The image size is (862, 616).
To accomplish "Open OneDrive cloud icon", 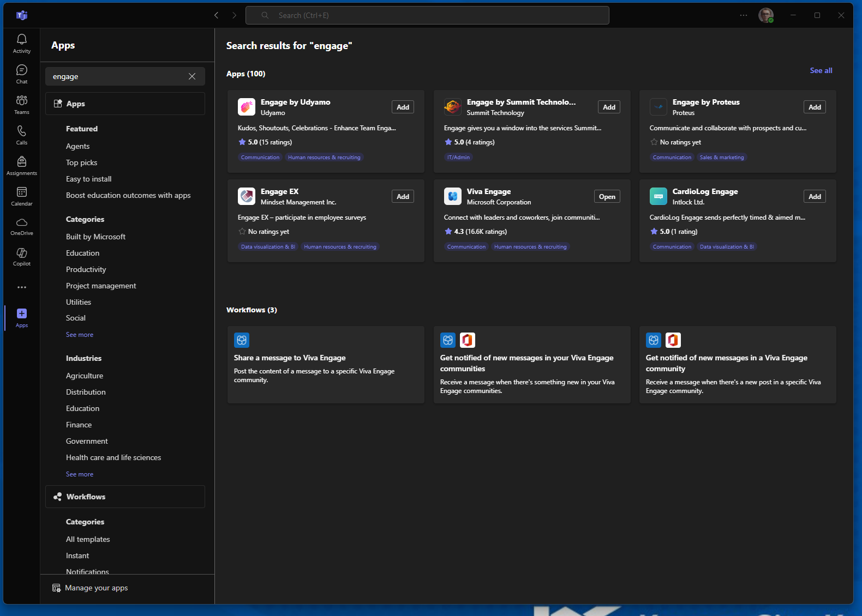I will [x=22, y=226].
